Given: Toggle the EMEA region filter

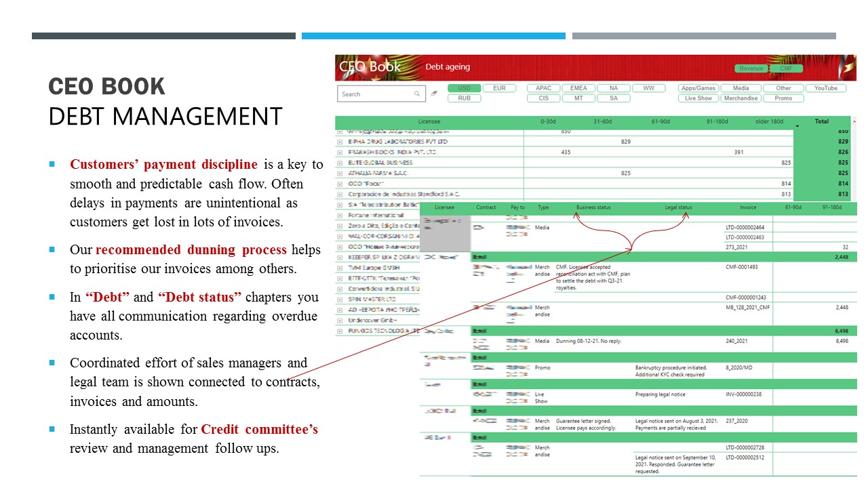Looking at the screenshot, I should pyautogui.click(x=578, y=88).
